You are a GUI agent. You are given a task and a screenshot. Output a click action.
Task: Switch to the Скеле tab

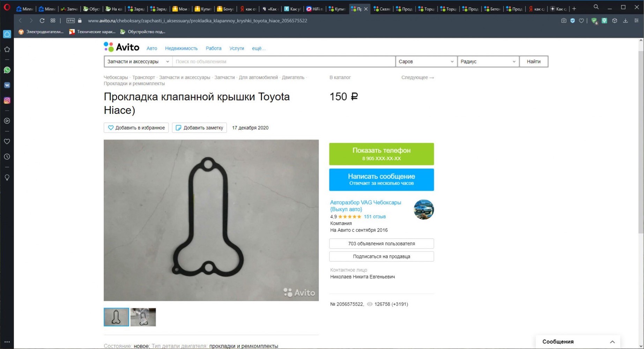point(382,9)
